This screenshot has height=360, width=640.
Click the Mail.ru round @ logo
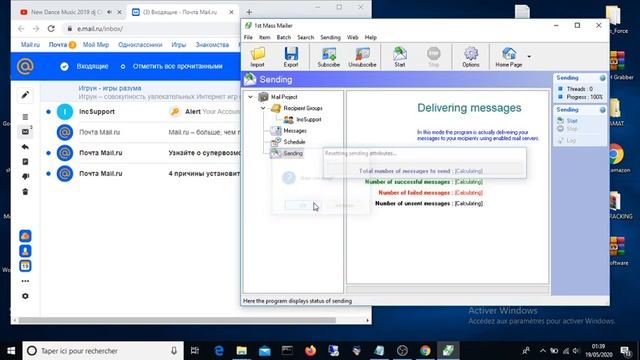[x=25, y=66]
